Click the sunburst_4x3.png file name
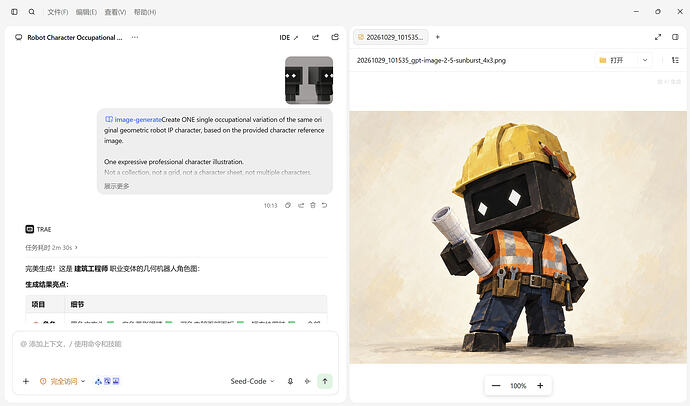 pyautogui.click(x=431, y=60)
